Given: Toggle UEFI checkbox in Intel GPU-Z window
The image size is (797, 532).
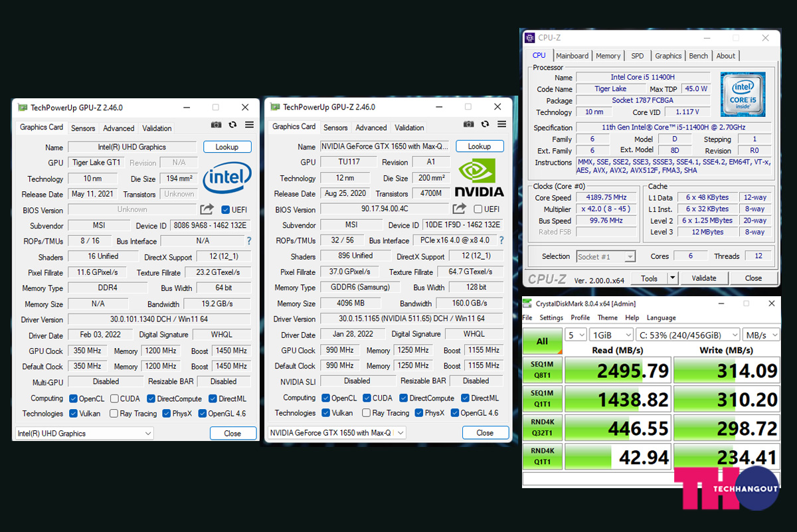Looking at the screenshot, I should 225,210.
